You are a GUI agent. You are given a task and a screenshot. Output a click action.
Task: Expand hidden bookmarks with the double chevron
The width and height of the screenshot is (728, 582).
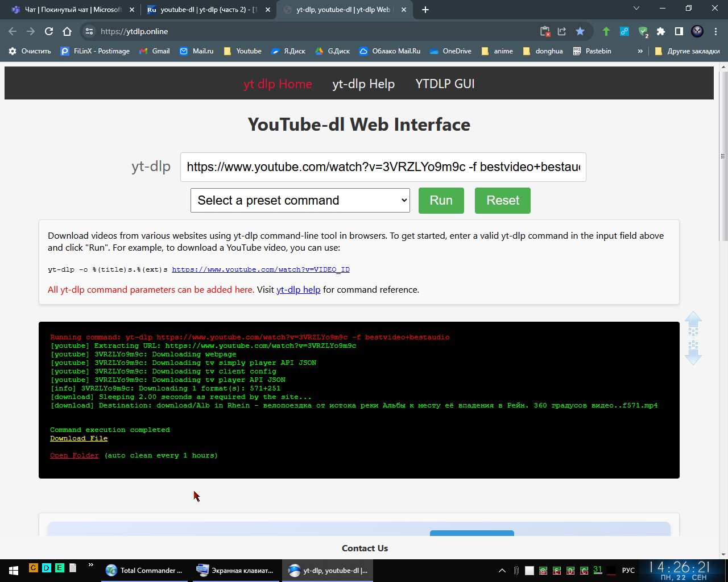(x=640, y=51)
